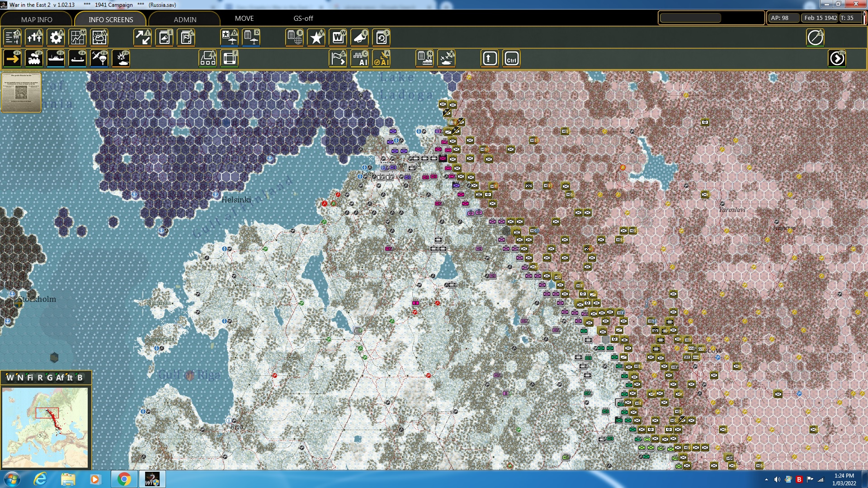Switch to the INFO SCREENS tab

pos(111,19)
